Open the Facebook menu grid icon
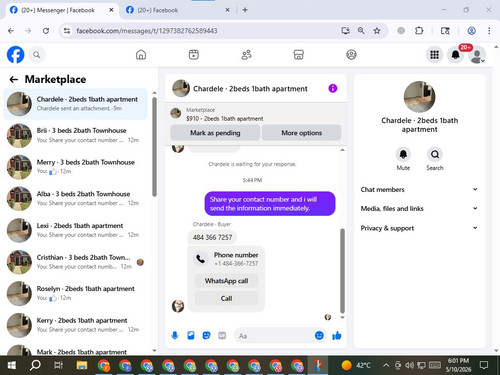500x375 pixels. (x=434, y=55)
